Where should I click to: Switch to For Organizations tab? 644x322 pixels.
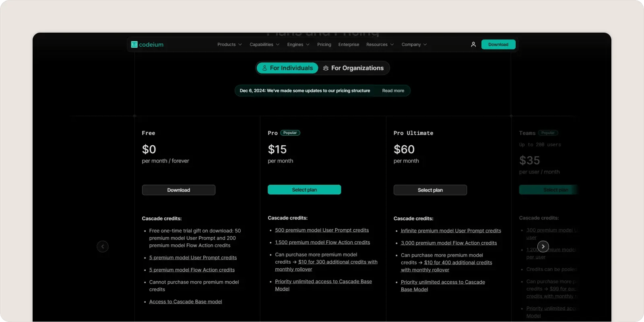(353, 68)
